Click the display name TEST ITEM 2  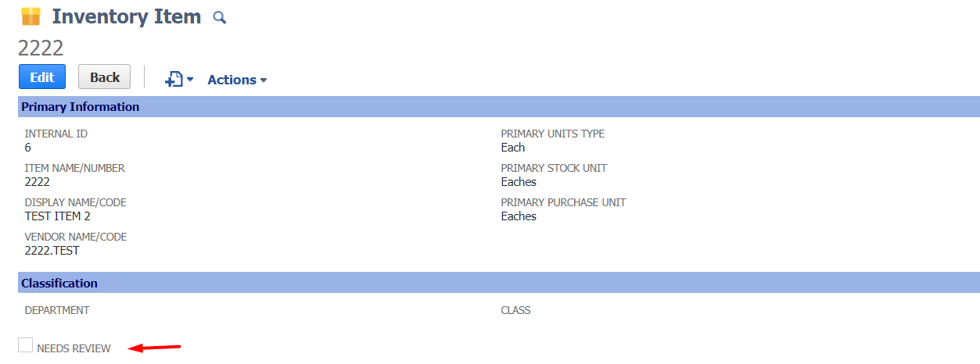[58, 216]
